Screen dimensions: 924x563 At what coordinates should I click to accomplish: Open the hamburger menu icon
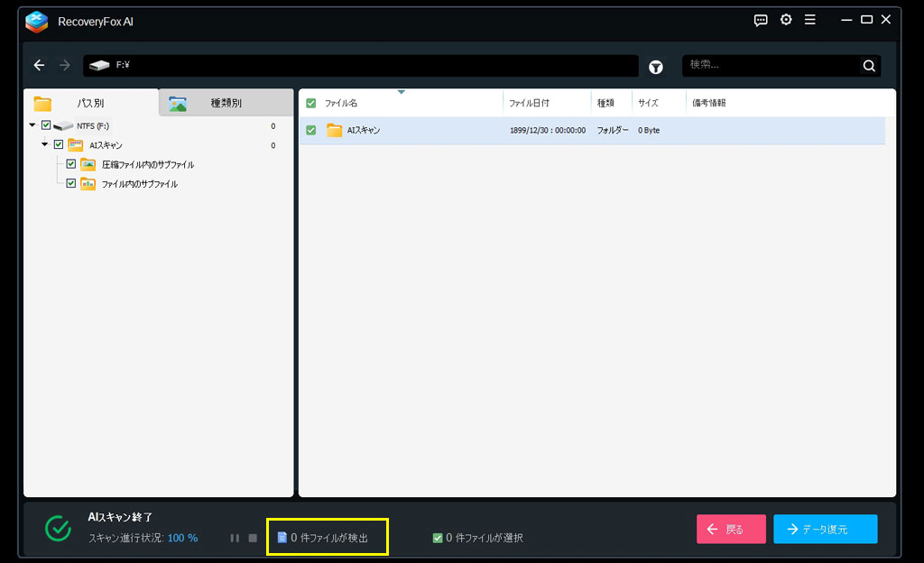[x=810, y=20]
